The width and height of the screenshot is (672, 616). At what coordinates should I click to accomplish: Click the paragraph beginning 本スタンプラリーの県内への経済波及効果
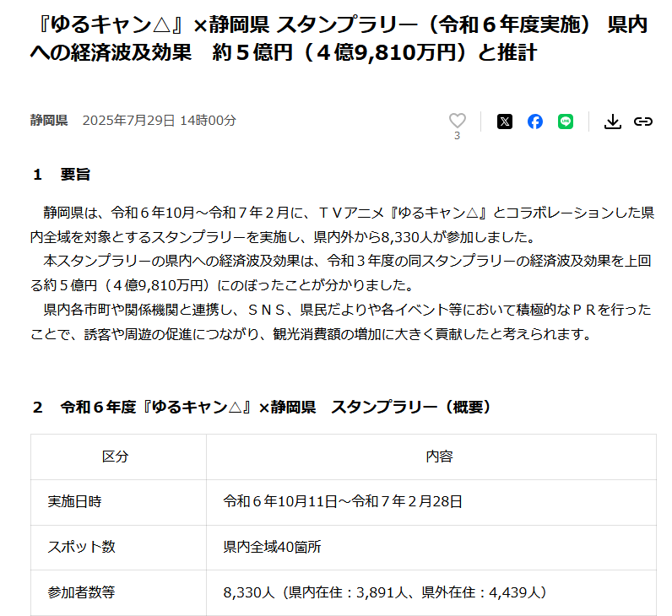tap(341, 273)
